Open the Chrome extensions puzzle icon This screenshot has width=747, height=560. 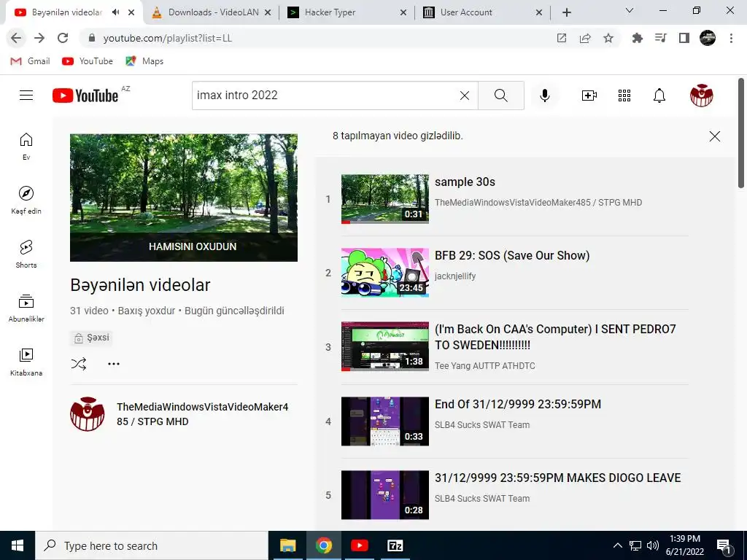pyautogui.click(x=637, y=38)
